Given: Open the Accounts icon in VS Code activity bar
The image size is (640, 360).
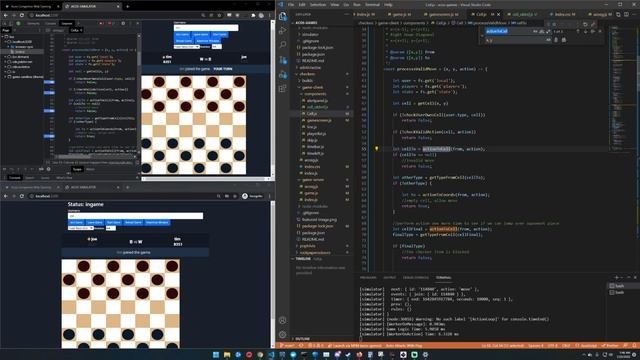Looking at the screenshot, I should click(x=282, y=320).
